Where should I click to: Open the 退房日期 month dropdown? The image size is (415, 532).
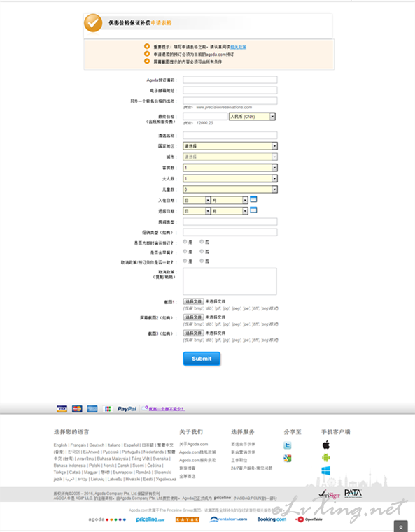(230, 211)
